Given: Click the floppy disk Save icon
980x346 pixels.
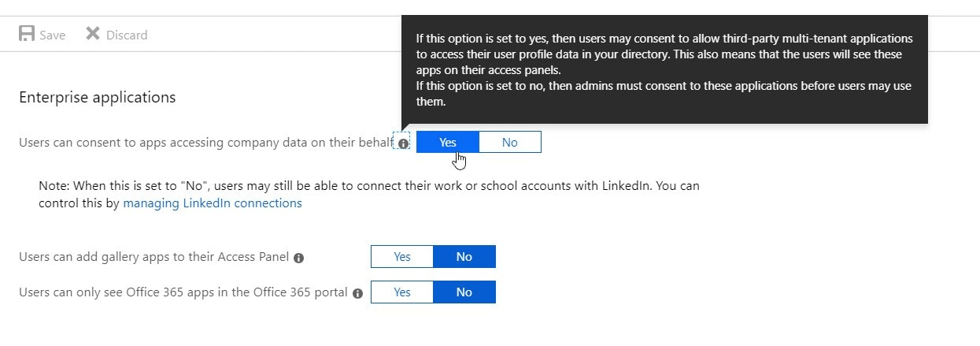Looking at the screenshot, I should pyautogui.click(x=27, y=34).
